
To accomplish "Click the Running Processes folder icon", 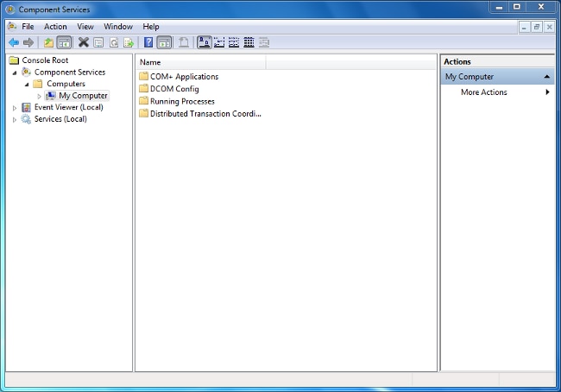I will coord(143,101).
